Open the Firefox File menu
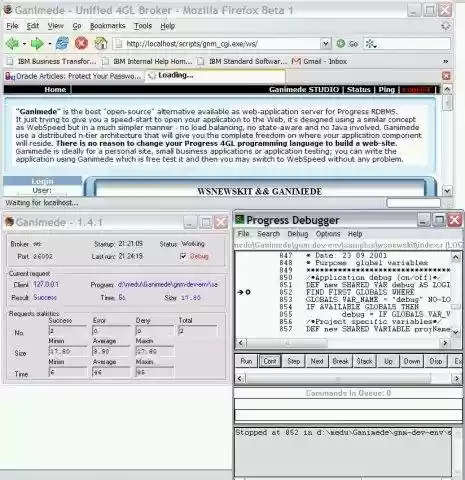 [12, 26]
